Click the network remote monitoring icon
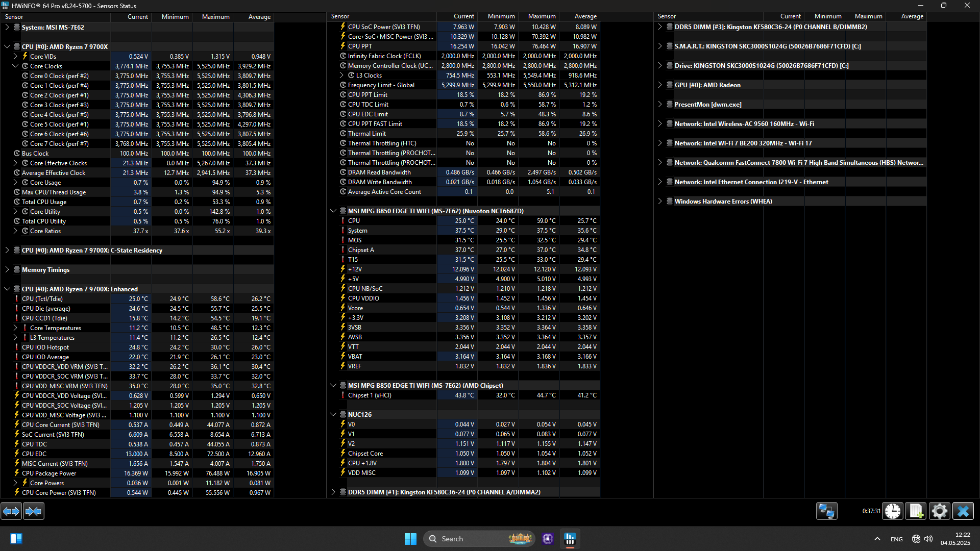 826,511
